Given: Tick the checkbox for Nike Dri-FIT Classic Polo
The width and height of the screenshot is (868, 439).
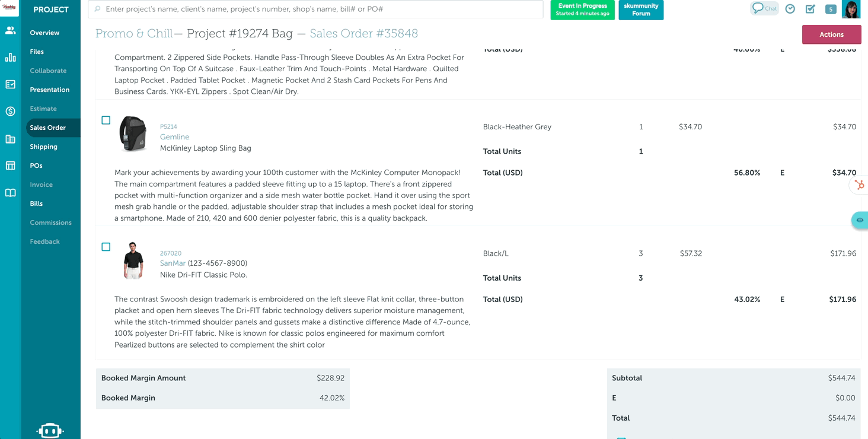Looking at the screenshot, I should pyautogui.click(x=106, y=247).
